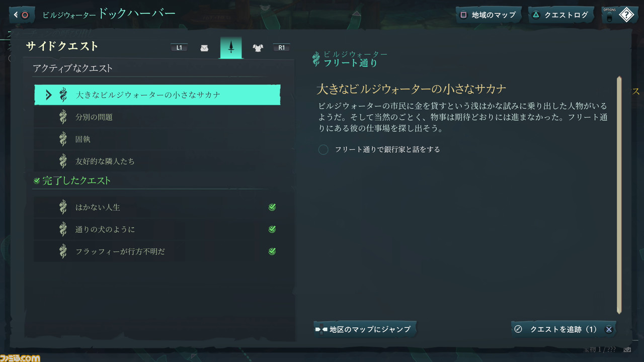Open クエストログ quest log
Viewport: 644px width, 362px height.
(560, 15)
